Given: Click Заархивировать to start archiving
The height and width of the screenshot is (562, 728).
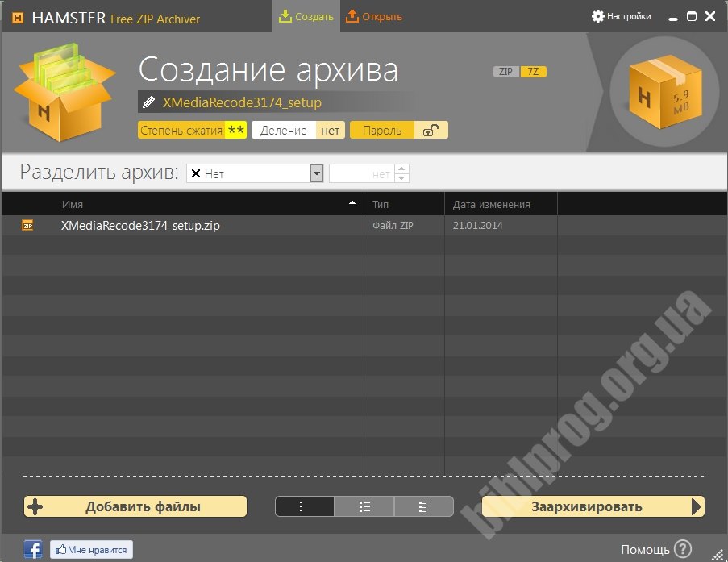Looking at the screenshot, I should 593,506.
